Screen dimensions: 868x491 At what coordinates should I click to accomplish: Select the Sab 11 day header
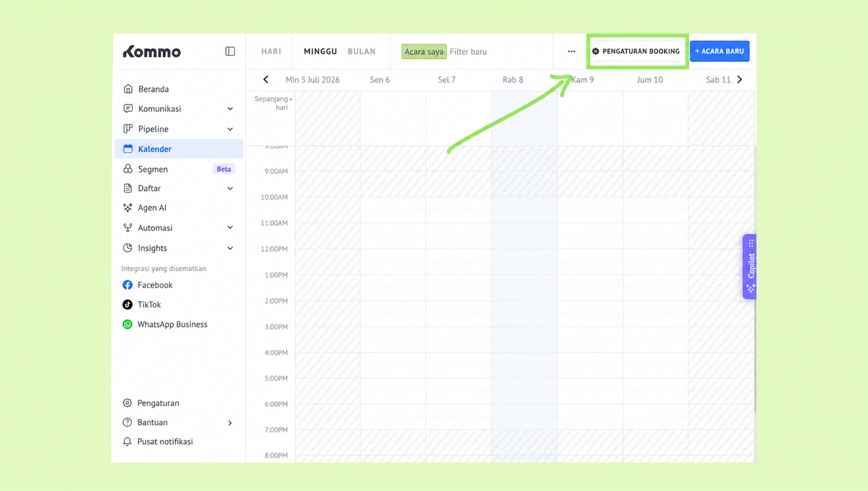[718, 80]
